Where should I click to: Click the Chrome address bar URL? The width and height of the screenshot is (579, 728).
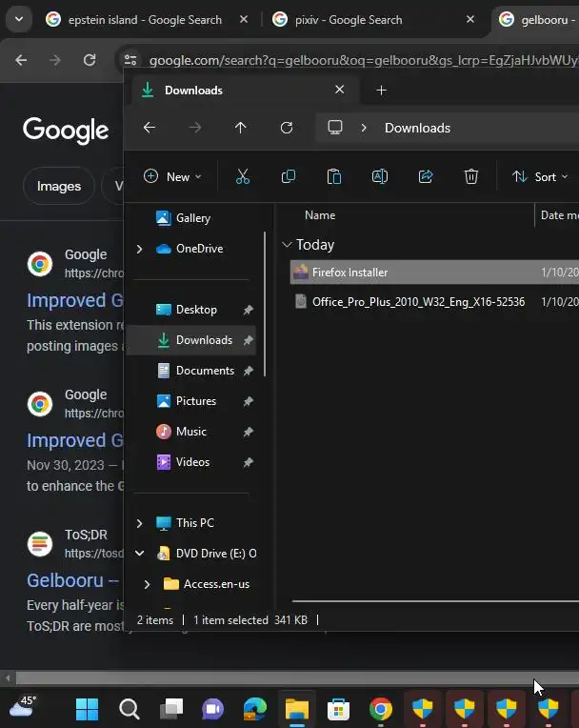pyautogui.click(x=364, y=60)
